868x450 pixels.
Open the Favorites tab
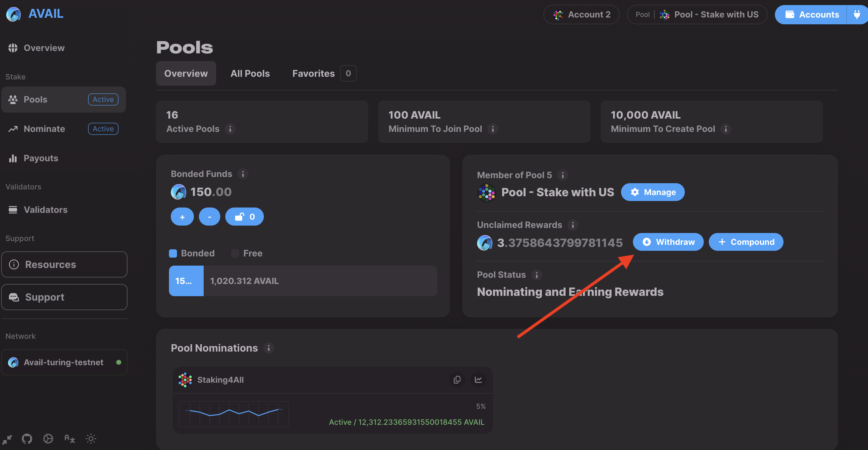(x=313, y=74)
